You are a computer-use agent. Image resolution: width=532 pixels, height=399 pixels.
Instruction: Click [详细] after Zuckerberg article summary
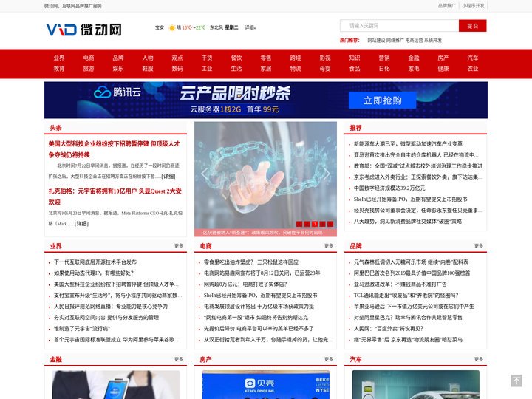click(x=81, y=224)
